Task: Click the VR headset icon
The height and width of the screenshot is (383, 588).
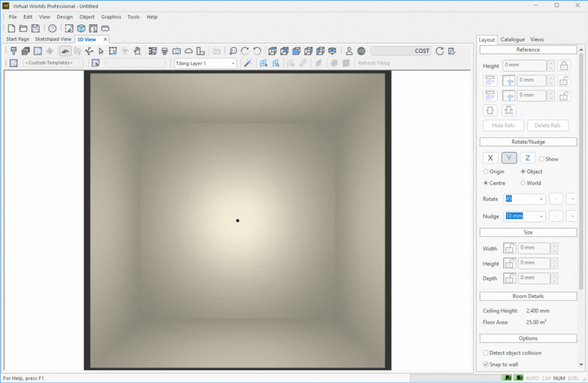Action: (105, 28)
